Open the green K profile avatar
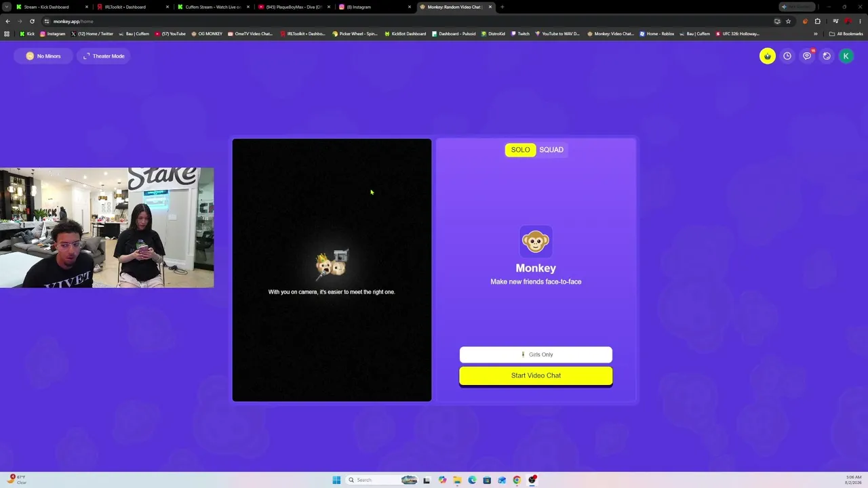The image size is (868, 488). click(x=846, y=56)
